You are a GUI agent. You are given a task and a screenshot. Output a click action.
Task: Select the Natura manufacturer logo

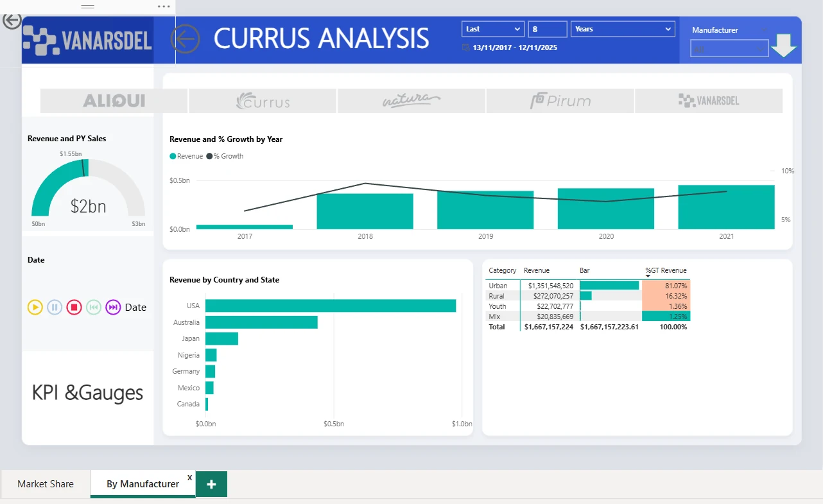411,101
